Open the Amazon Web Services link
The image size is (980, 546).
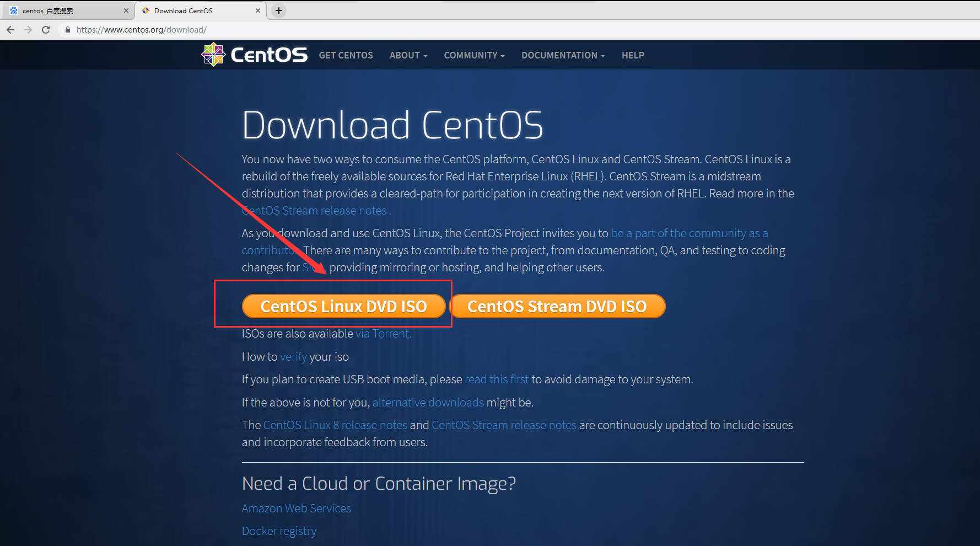pyautogui.click(x=297, y=508)
